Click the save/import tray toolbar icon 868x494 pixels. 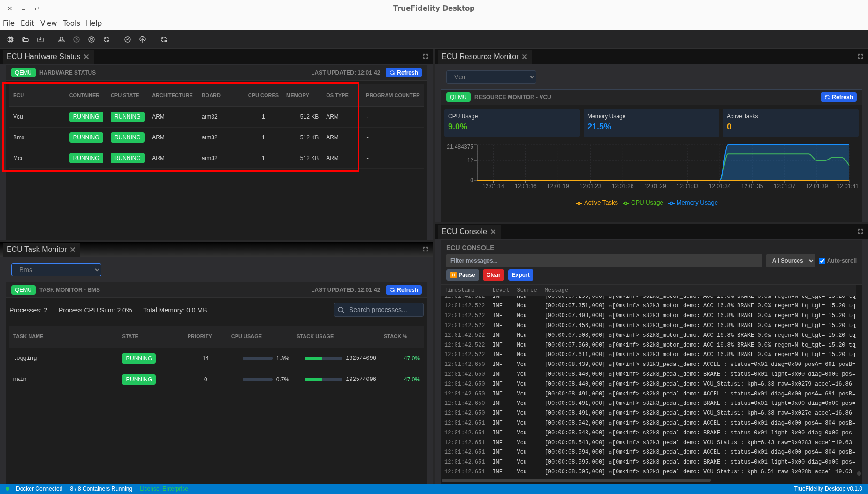[x=40, y=39]
